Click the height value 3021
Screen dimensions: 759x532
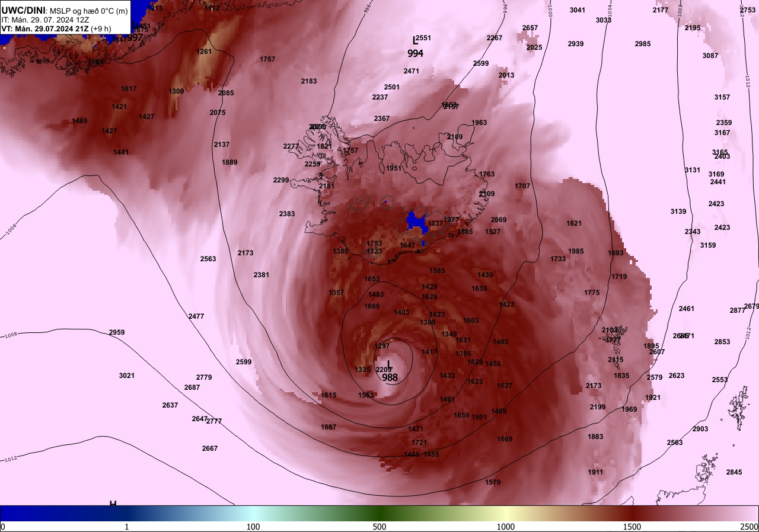[127, 376]
